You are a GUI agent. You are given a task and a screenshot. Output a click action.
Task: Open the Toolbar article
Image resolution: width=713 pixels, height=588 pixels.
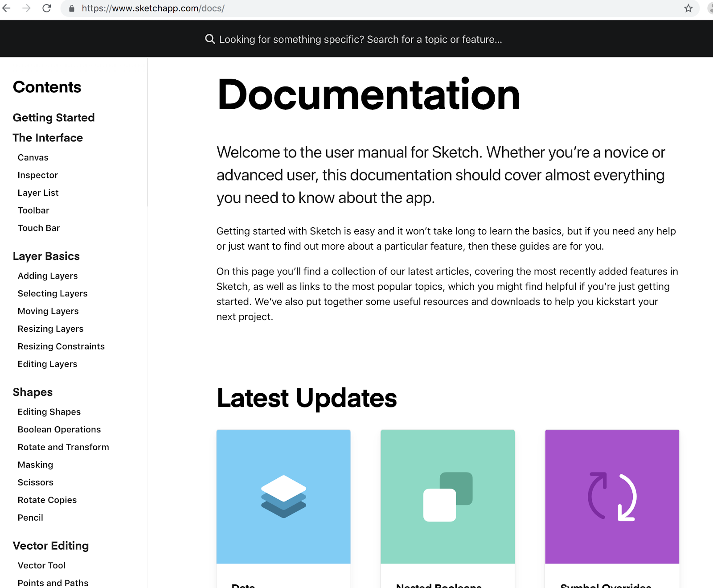pos(33,210)
